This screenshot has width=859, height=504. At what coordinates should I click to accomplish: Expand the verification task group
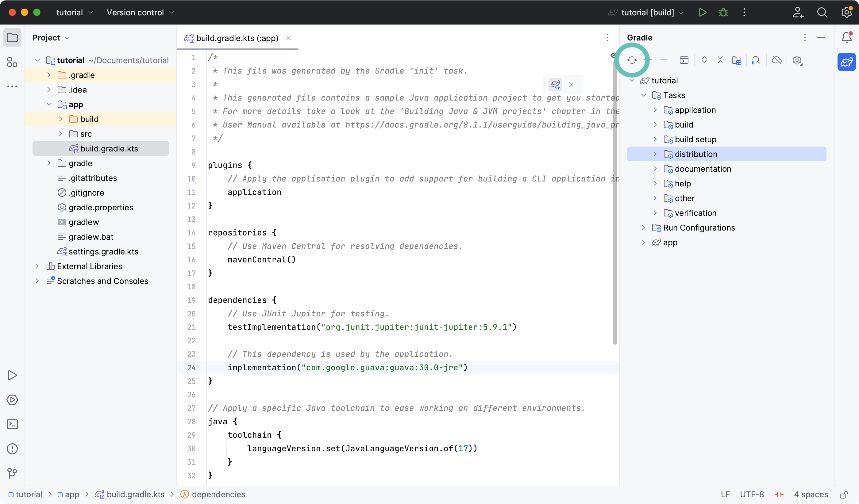[655, 213]
